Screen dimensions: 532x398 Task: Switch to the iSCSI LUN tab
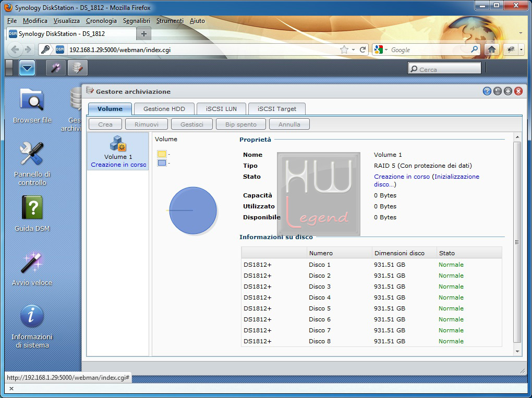pyautogui.click(x=221, y=109)
